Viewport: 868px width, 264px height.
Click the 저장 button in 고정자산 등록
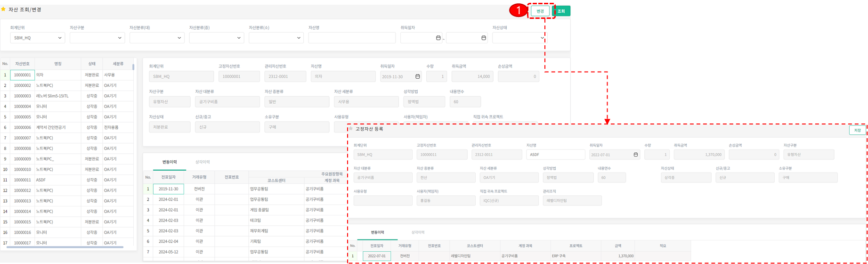click(x=857, y=130)
